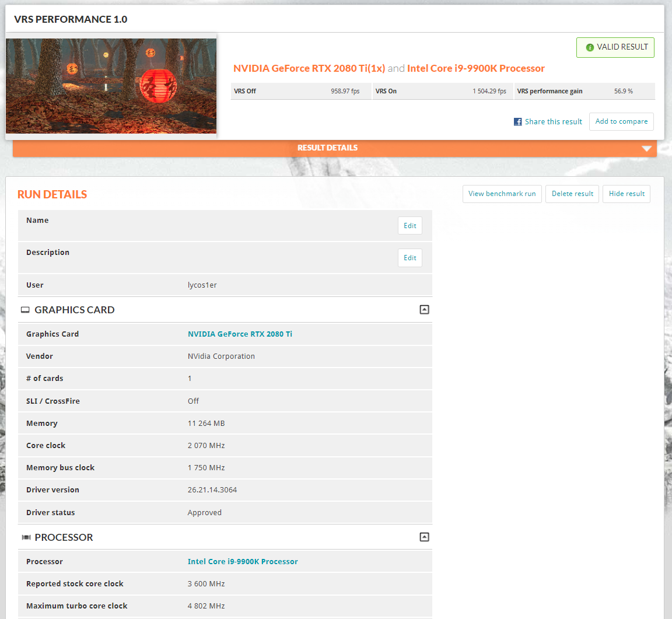Open NVIDIA GeForce RTX 2080 Ti table link
Image resolution: width=672 pixels, height=619 pixels.
(x=240, y=334)
